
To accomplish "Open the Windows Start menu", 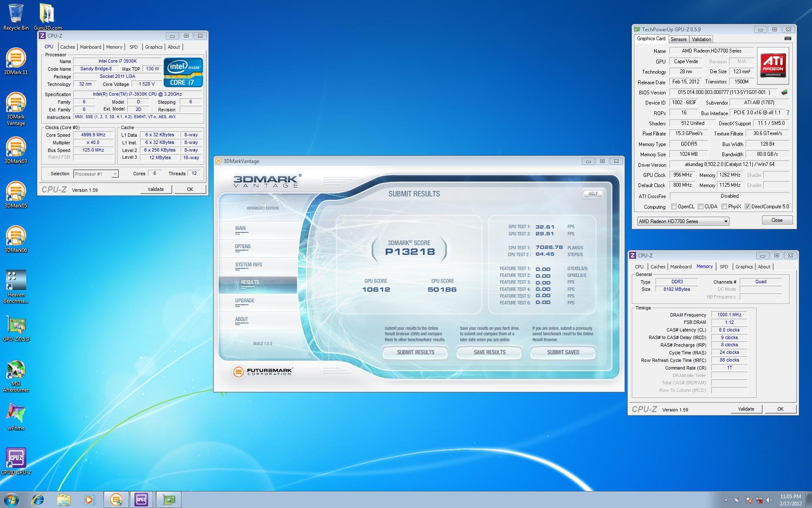I will (x=11, y=500).
